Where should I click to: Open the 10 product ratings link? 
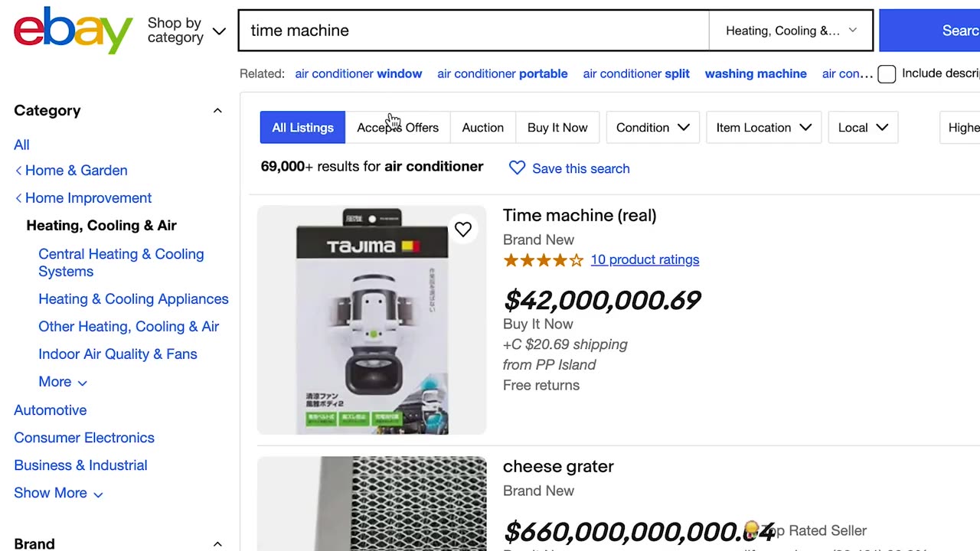(x=645, y=260)
